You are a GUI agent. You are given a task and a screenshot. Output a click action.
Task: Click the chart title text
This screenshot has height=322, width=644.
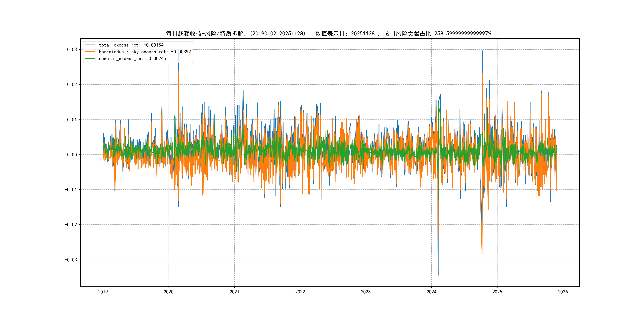[329, 34]
